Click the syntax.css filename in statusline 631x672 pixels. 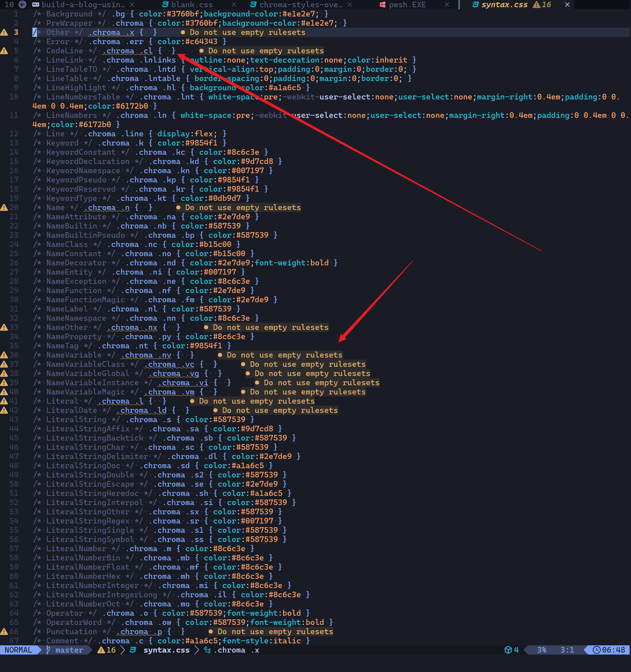point(166,650)
